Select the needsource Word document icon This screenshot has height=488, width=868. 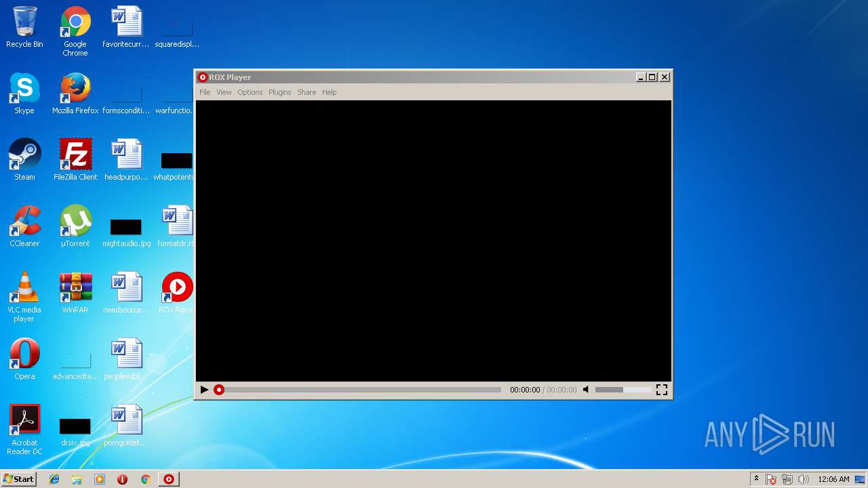point(126,293)
